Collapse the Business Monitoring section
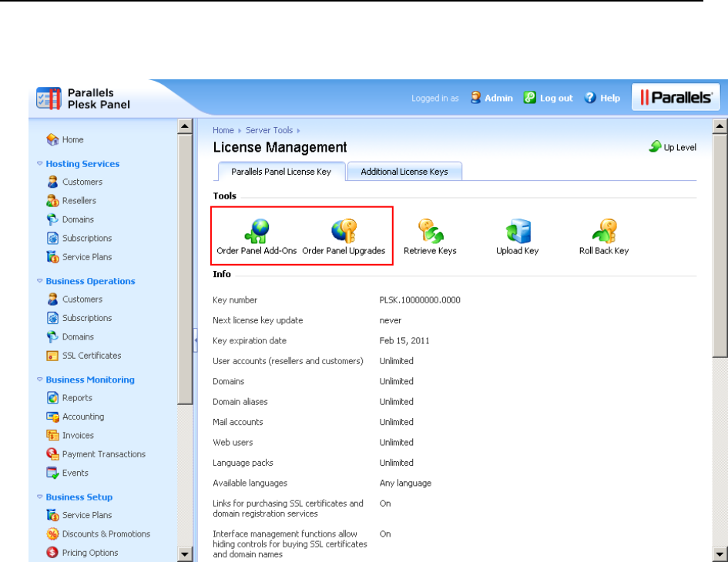The image size is (728, 562). tap(39, 379)
